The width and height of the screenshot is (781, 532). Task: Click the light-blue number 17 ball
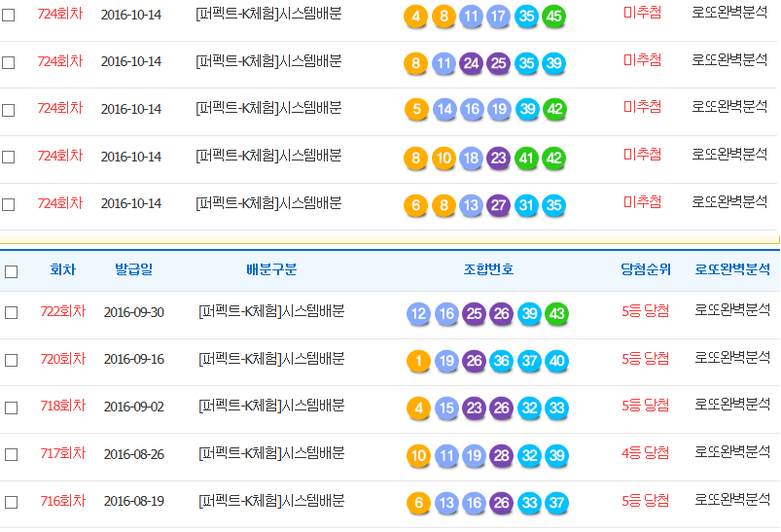pos(499,17)
